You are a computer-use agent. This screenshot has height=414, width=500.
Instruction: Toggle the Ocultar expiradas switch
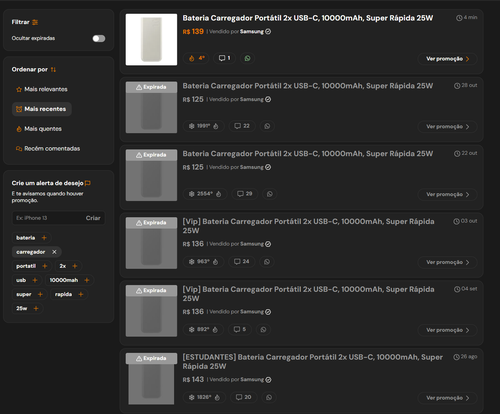[99, 38]
